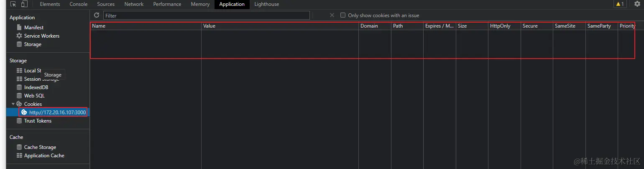Switch to the Performance tab
Viewport: 644px width, 169px height.
pyautogui.click(x=167, y=4)
